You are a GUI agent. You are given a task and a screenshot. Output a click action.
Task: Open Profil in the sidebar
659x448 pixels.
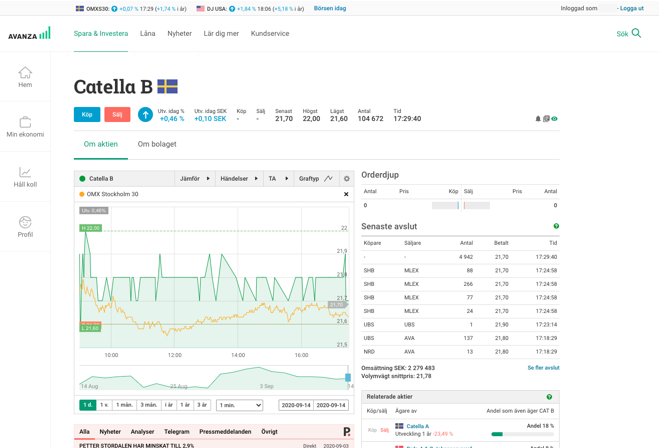click(x=25, y=227)
